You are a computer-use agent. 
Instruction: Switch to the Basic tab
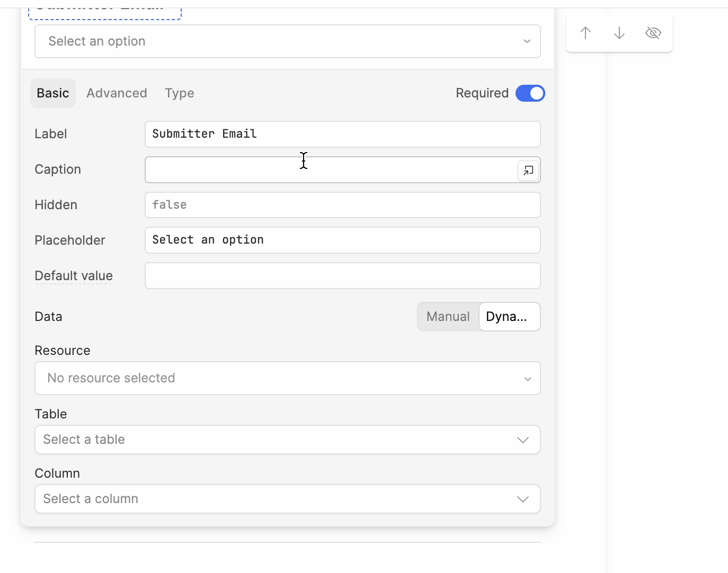53,93
